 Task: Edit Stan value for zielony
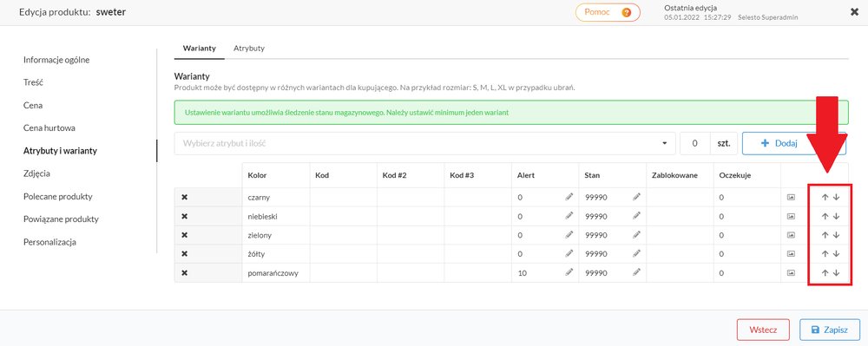click(636, 234)
